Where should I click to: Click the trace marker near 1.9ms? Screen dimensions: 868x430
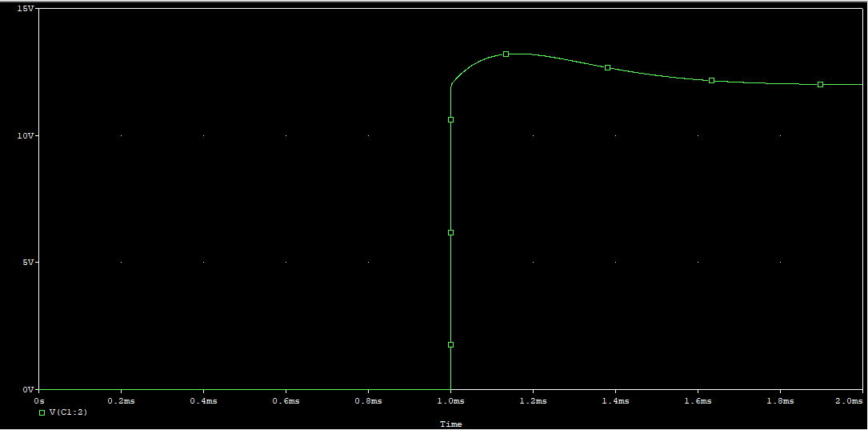820,84
